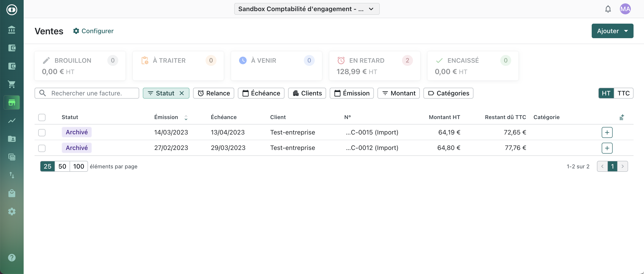The height and width of the screenshot is (274, 644).
Task: Check the box for invoice C-0015
Action: 42,132
